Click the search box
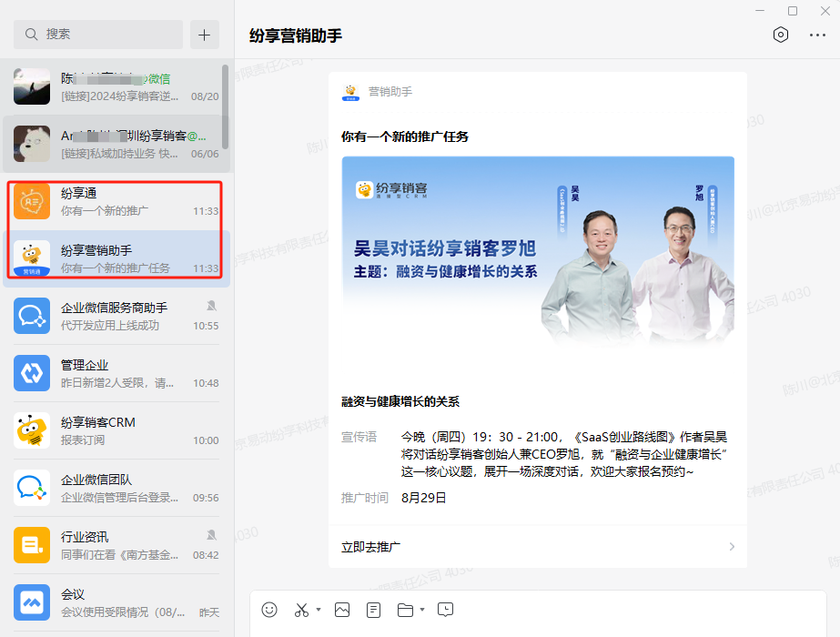 (98, 35)
